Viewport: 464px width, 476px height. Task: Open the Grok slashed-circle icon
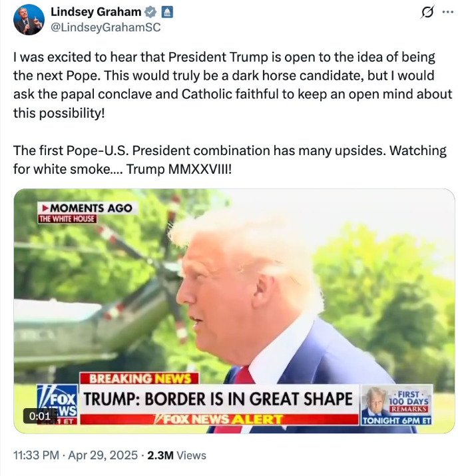(x=427, y=12)
